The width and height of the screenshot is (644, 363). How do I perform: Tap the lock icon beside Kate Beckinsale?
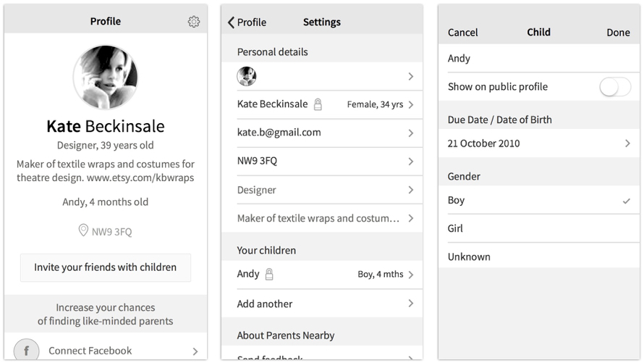click(x=317, y=104)
